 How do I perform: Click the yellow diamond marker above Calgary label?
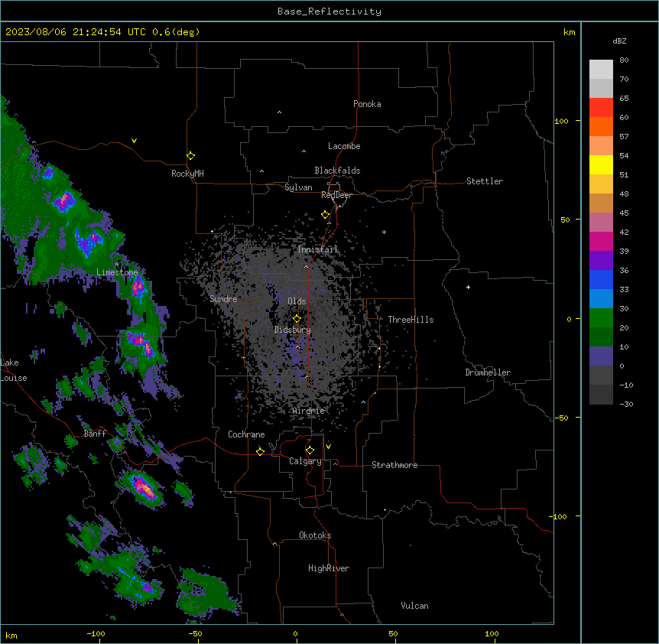[x=310, y=450]
